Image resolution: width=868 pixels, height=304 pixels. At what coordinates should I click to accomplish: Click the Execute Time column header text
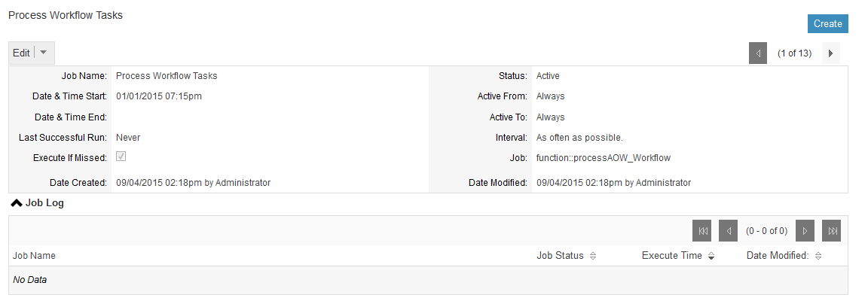pyautogui.click(x=672, y=255)
